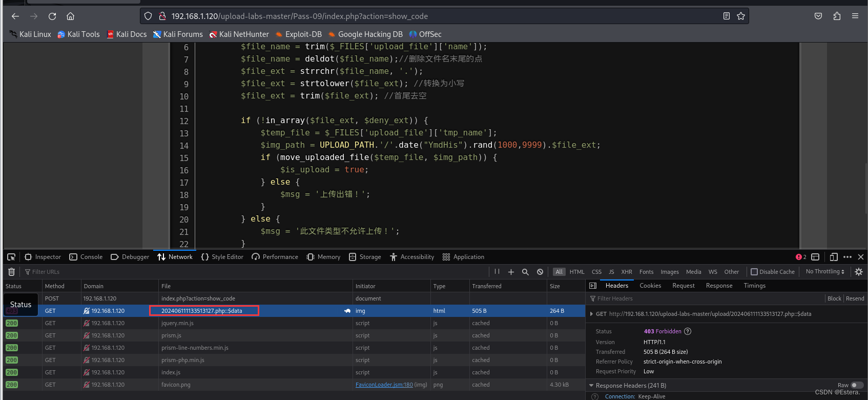Go back to previous page
868x400 pixels.
[x=15, y=16]
